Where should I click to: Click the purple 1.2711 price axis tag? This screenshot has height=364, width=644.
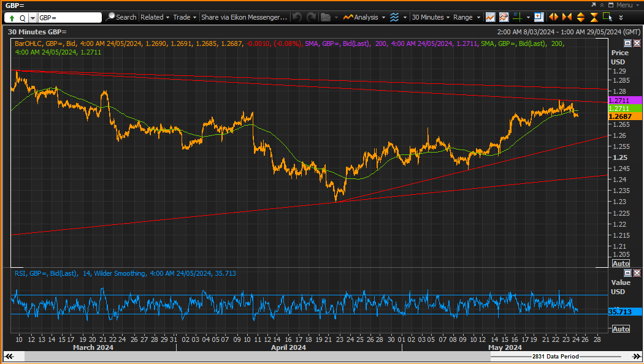[625, 100]
